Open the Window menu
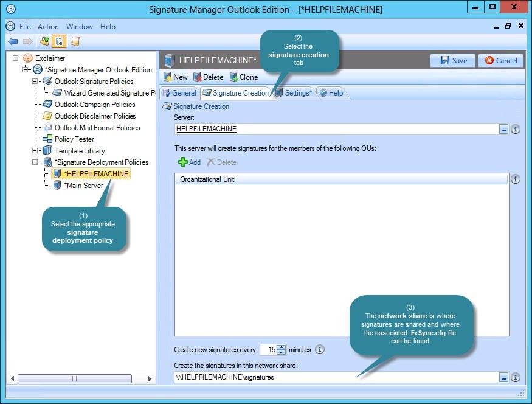The width and height of the screenshot is (532, 404). coord(80,27)
